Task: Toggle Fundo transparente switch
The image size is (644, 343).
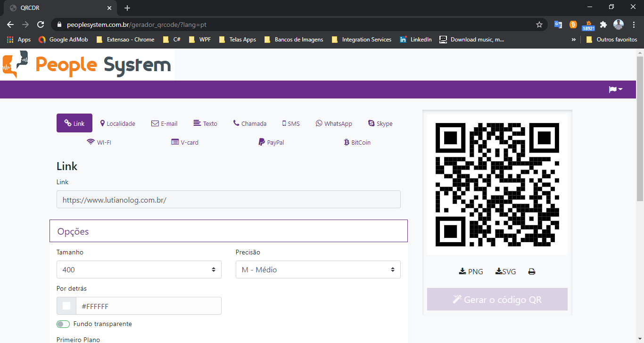Action: point(63,324)
